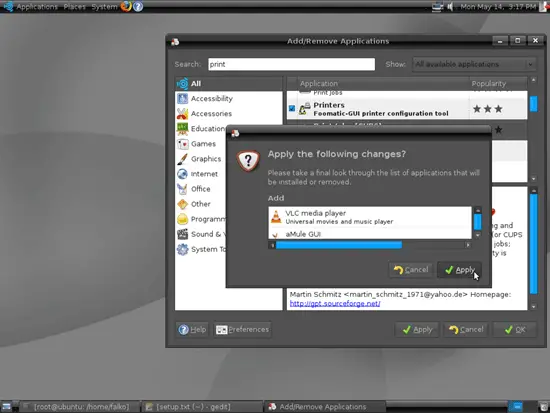Click the help icon in top panel

138,6
